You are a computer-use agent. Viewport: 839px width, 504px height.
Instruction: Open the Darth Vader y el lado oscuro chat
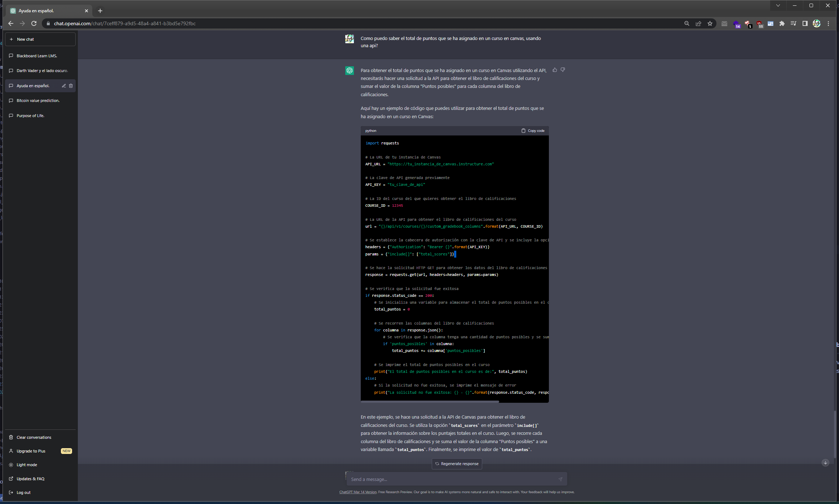point(42,71)
